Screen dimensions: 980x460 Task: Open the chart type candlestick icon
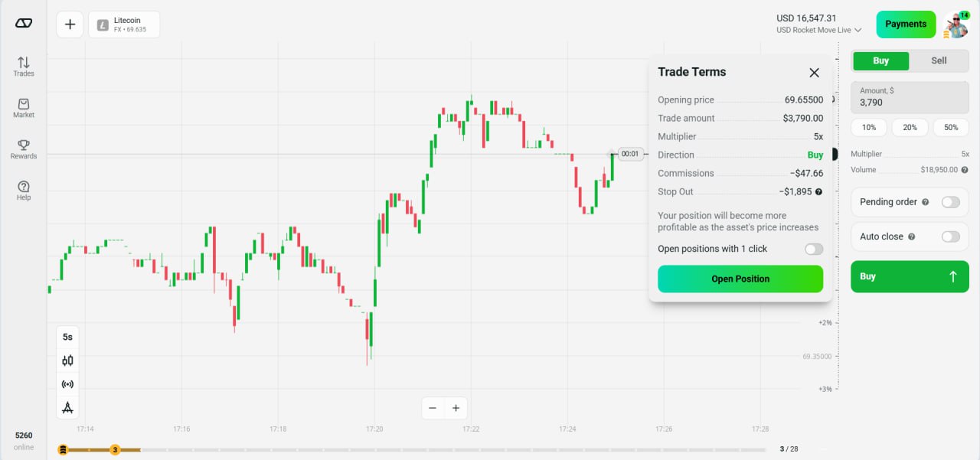click(67, 360)
